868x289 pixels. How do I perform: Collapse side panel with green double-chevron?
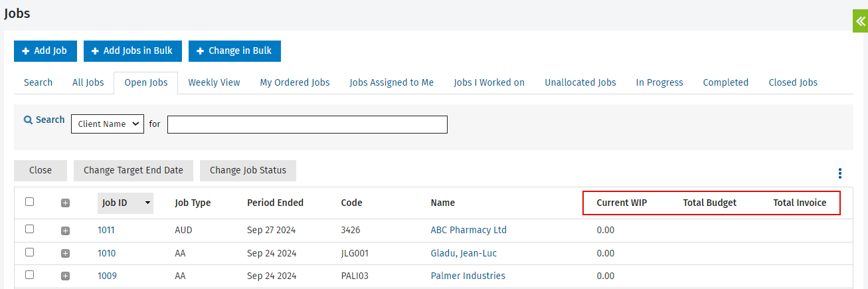coord(860,21)
